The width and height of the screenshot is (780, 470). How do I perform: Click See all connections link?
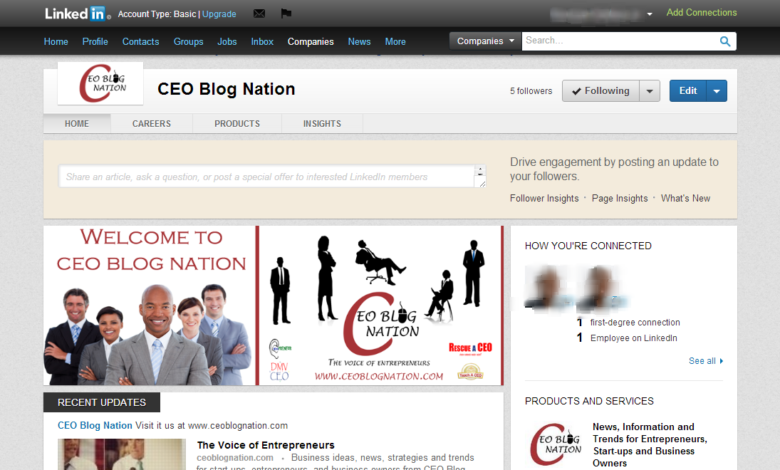click(702, 361)
